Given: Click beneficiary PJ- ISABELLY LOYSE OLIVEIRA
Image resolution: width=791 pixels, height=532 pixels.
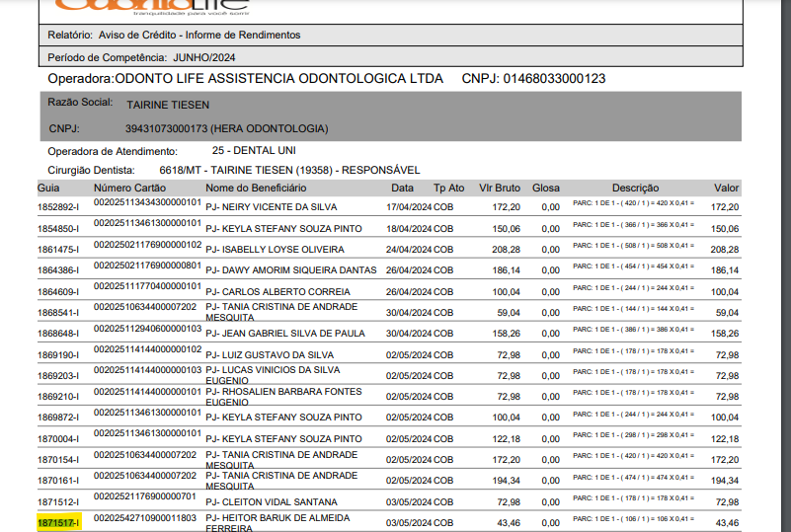Looking at the screenshot, I should pos(275,250).
